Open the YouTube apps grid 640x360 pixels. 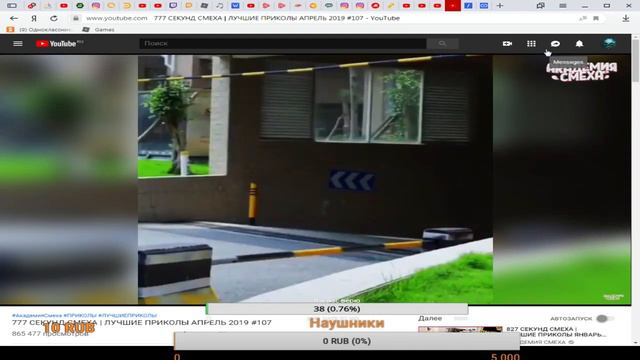click(531, 43)
